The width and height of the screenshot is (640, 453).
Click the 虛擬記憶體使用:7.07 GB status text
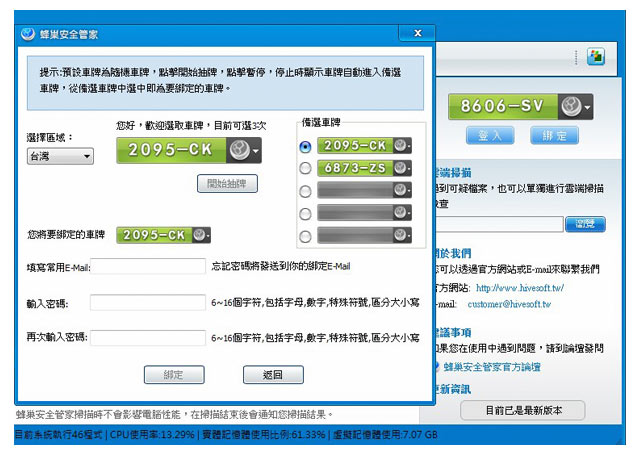point(385,435)
